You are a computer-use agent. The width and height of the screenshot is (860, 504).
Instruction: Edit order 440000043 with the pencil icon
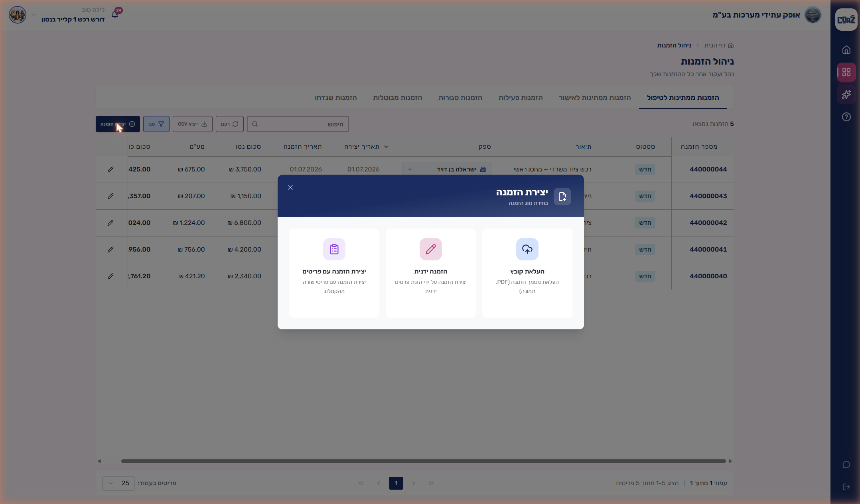click(x=110, y=196)
